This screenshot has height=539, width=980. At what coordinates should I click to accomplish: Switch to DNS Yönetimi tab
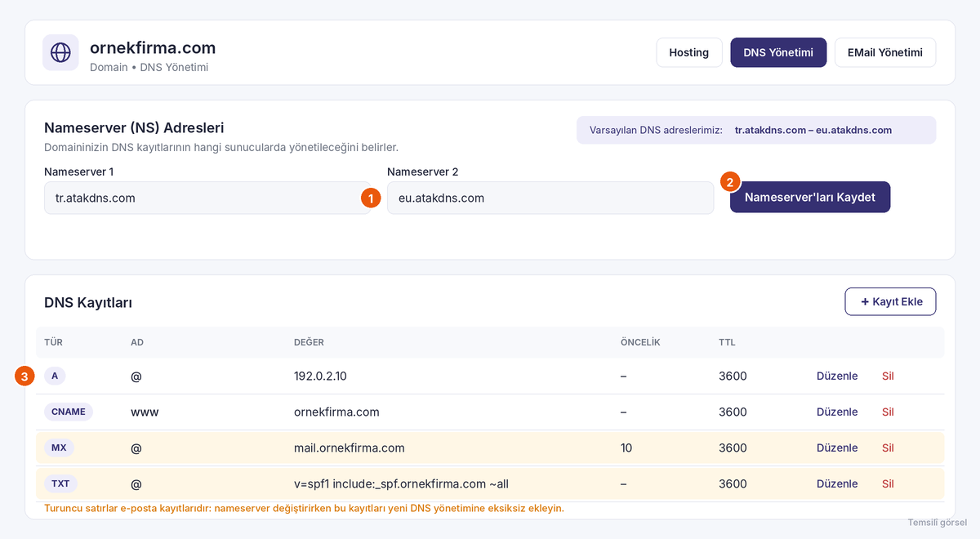(778, 52)
